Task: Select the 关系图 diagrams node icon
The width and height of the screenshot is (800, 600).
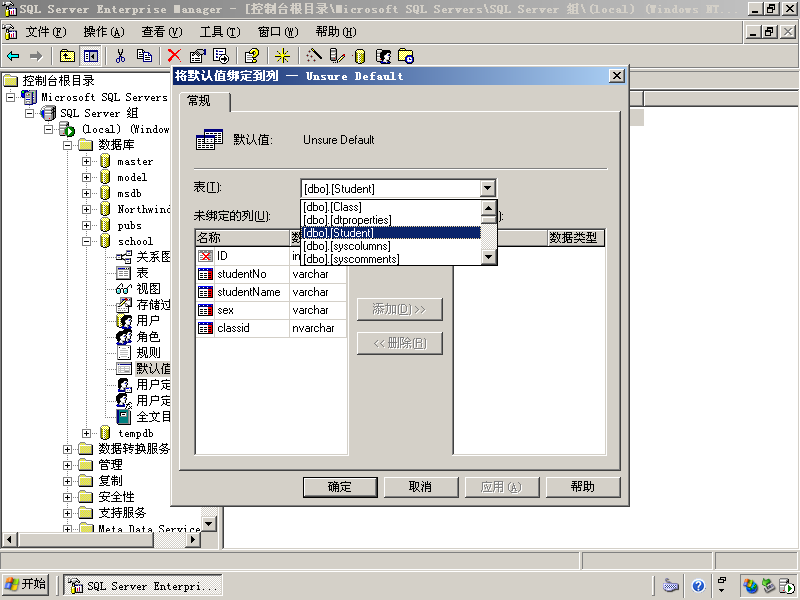Action: pos(124,257)
